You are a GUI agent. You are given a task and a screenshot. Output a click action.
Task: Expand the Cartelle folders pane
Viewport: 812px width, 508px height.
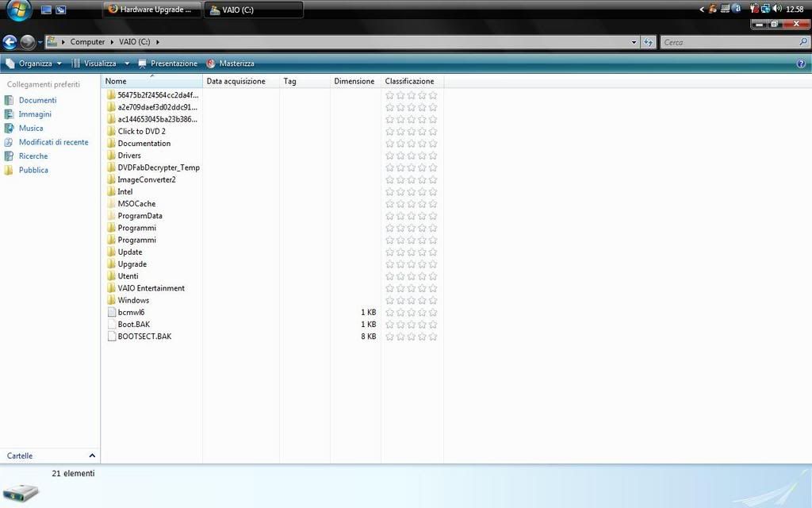point(92,456)
